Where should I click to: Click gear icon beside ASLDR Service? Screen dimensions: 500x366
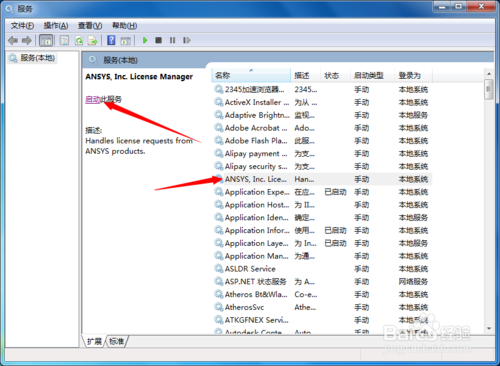[219, 268]
